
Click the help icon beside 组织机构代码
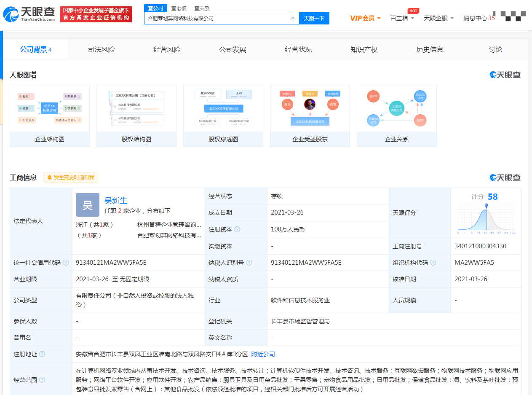tap(433, 263)
